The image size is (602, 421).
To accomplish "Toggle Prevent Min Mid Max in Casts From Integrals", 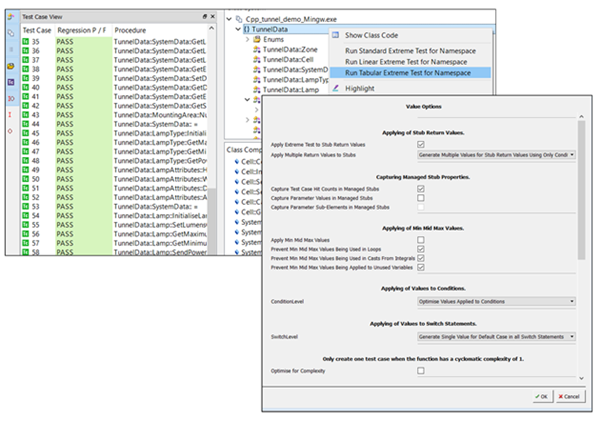I will click(x=421, y=258).
